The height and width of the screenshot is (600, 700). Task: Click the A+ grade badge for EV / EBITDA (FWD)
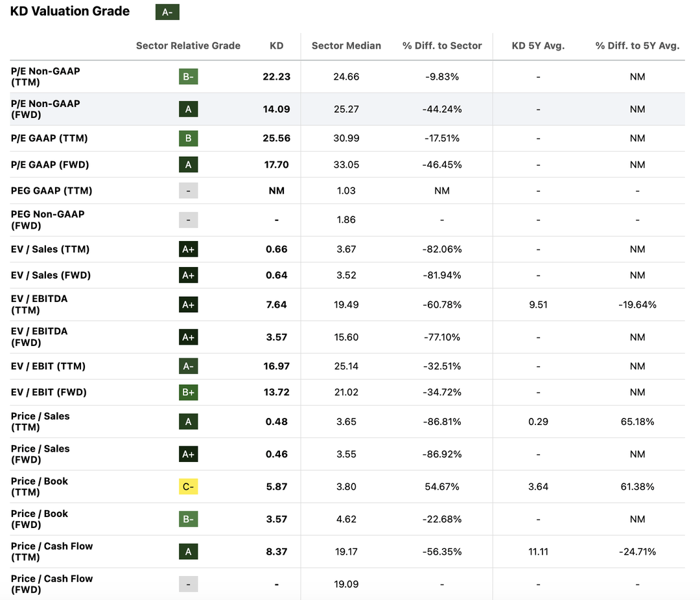[188, 337]
